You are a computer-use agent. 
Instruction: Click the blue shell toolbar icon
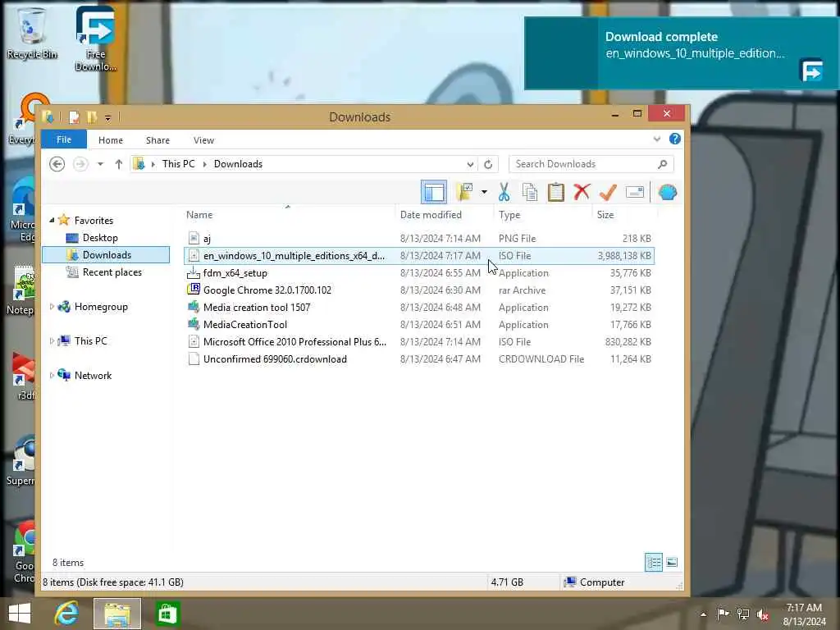click(668, 192)
